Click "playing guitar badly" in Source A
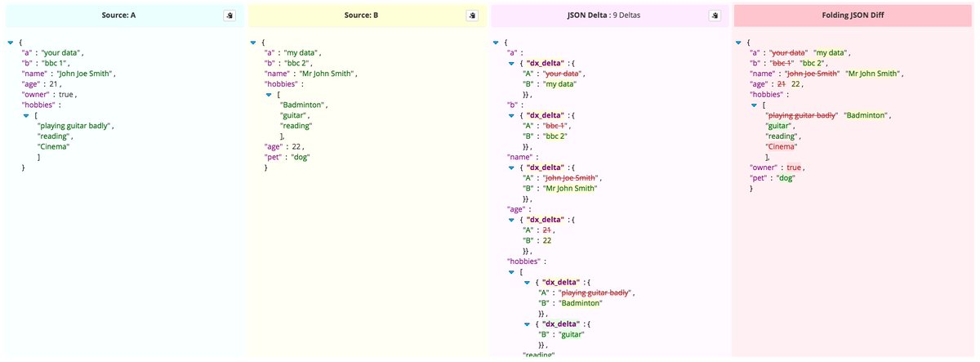This screenshot has width=980, height=362. point(74,126)
